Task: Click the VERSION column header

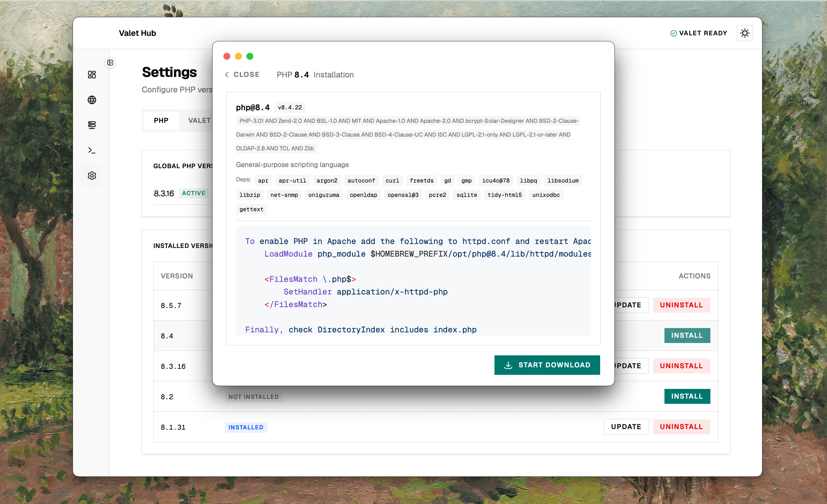Action: tap(177, 276)
